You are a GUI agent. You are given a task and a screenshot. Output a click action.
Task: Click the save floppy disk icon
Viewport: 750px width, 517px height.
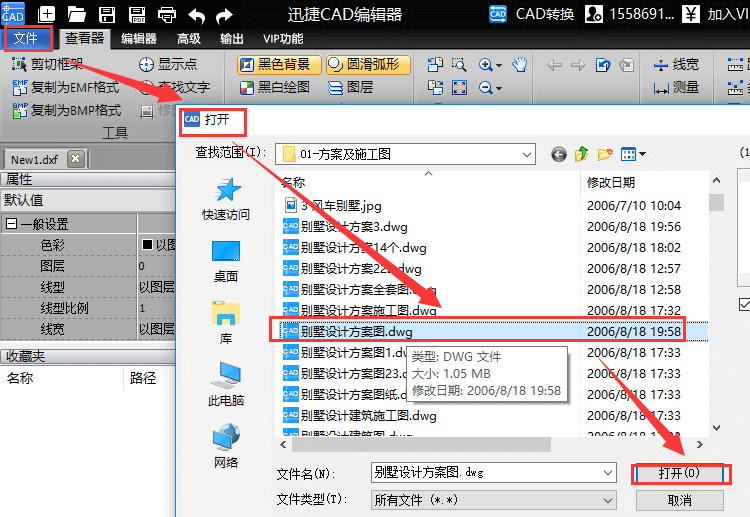107,14
